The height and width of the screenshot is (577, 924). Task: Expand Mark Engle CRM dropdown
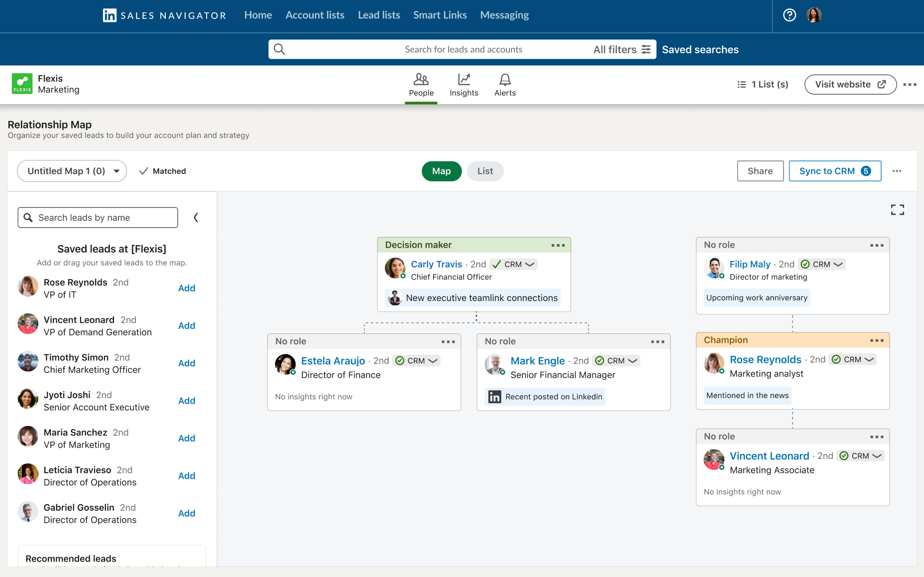[x=616, y=361]
